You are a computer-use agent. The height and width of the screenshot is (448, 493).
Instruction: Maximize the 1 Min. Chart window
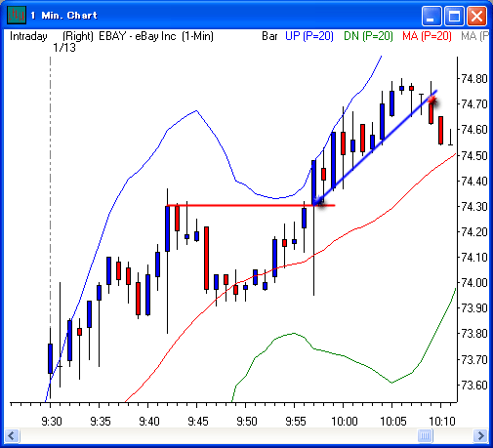(x=454, y=16)
